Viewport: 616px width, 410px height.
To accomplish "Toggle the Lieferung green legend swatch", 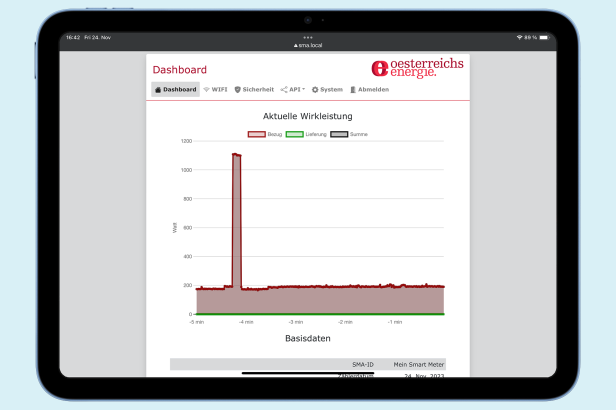I will tap(295, 134).
